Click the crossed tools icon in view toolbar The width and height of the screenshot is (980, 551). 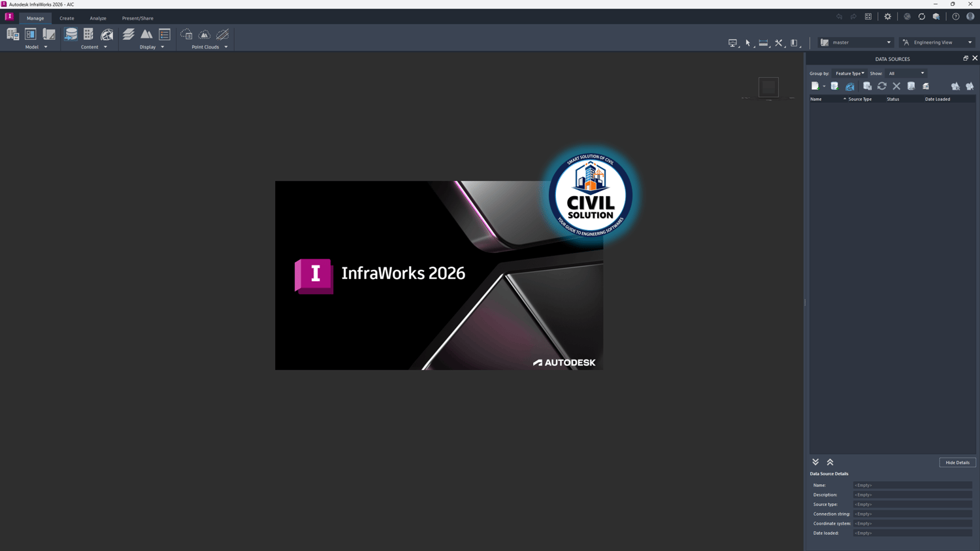click(x=779, y=43)
